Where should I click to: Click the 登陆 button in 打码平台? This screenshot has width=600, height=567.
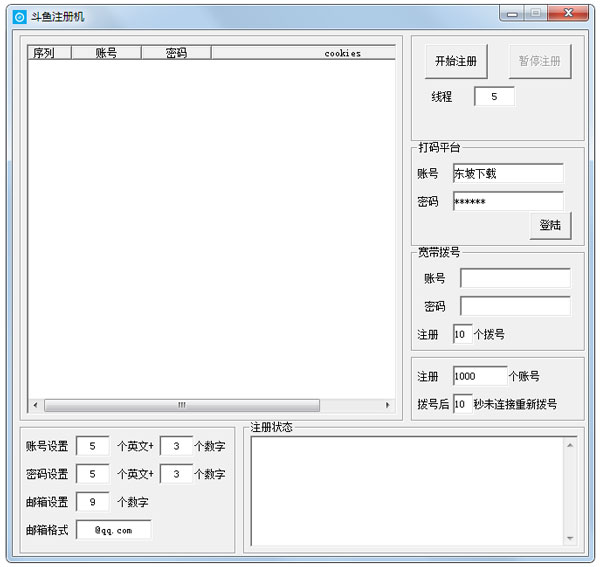coord(550,225)
